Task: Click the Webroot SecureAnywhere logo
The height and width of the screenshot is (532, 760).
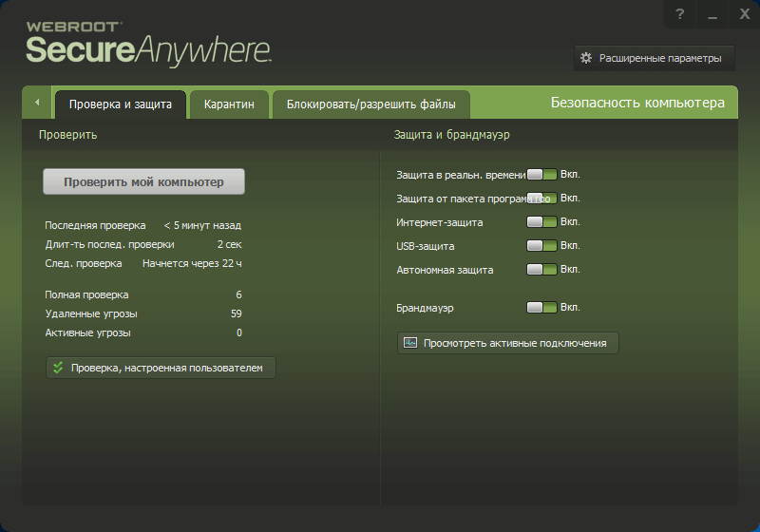Action: (x=149, y=44)
